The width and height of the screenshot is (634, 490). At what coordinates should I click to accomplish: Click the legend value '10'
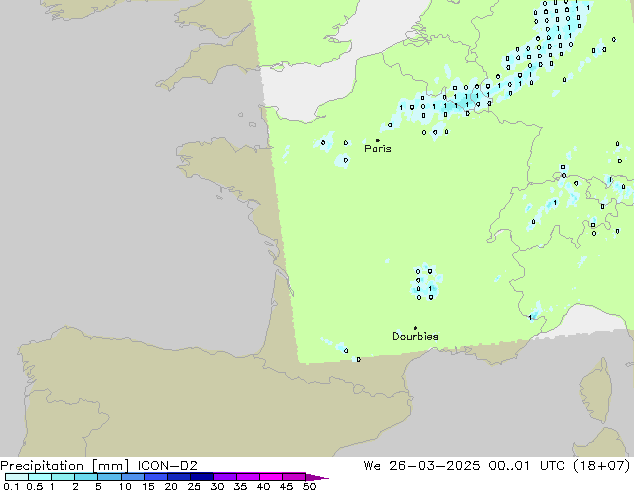tap(125, 486)
